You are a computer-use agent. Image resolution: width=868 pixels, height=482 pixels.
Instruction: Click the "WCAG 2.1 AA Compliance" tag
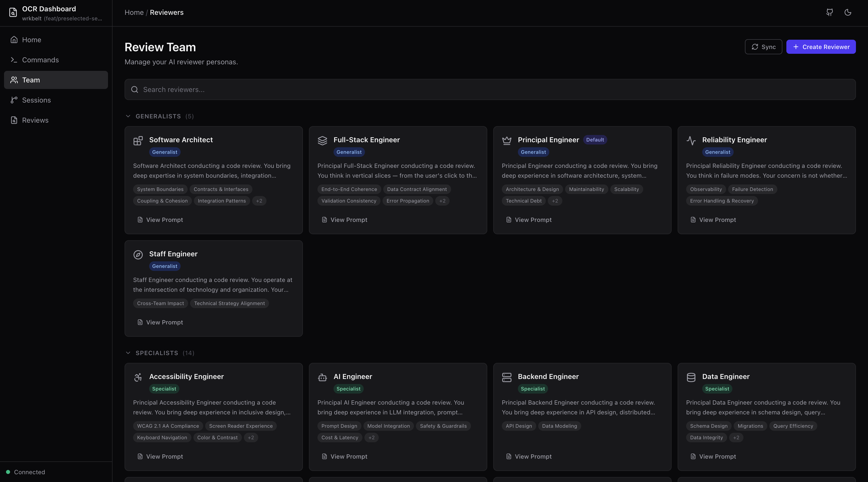[x=168, y=426]
